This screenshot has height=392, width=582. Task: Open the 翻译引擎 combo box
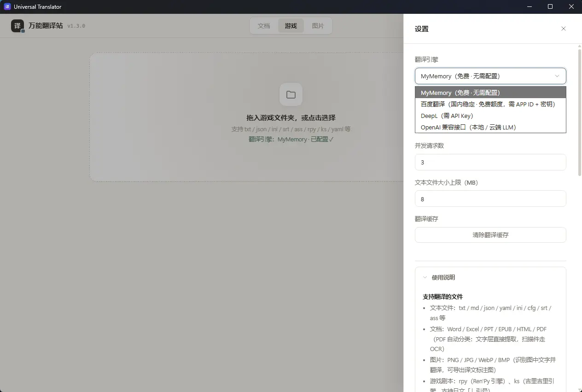coord(490,76)
